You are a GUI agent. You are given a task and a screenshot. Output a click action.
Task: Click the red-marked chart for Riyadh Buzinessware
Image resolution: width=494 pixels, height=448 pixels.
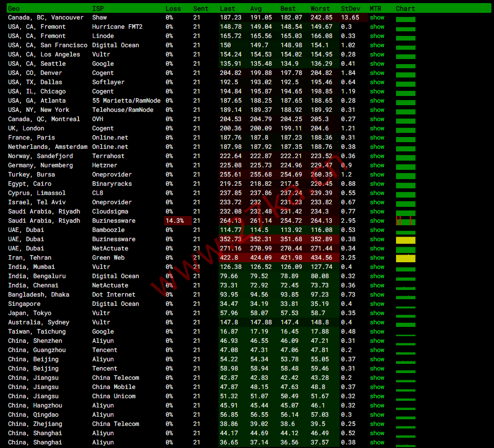coord(405,221)
